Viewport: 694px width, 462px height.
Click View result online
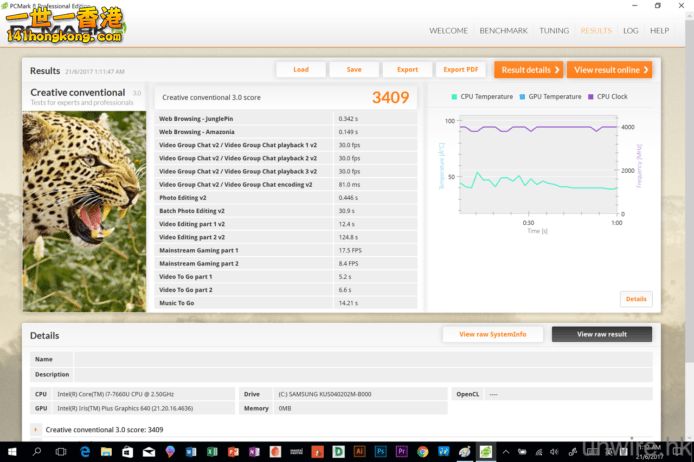pos(609,70)
